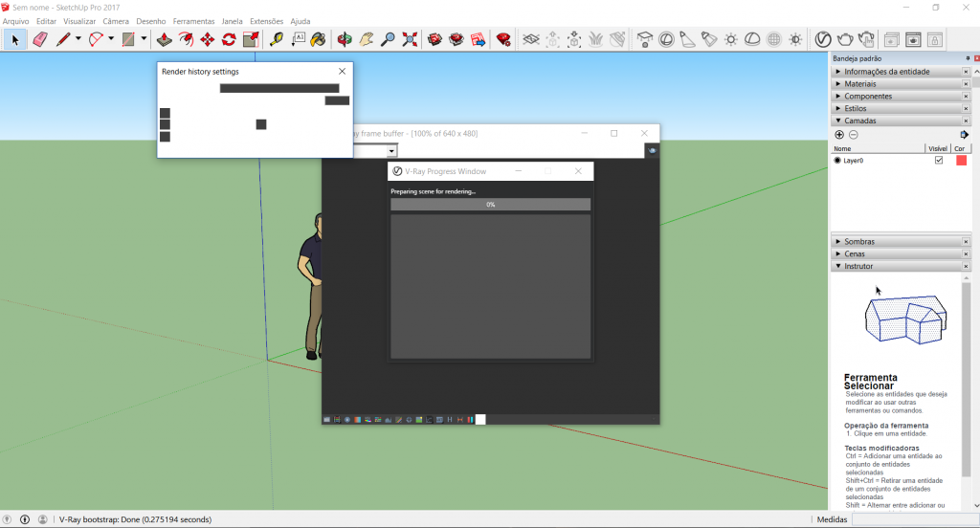
Task: Open the layers panel details arrow
Action: (964, 135)
